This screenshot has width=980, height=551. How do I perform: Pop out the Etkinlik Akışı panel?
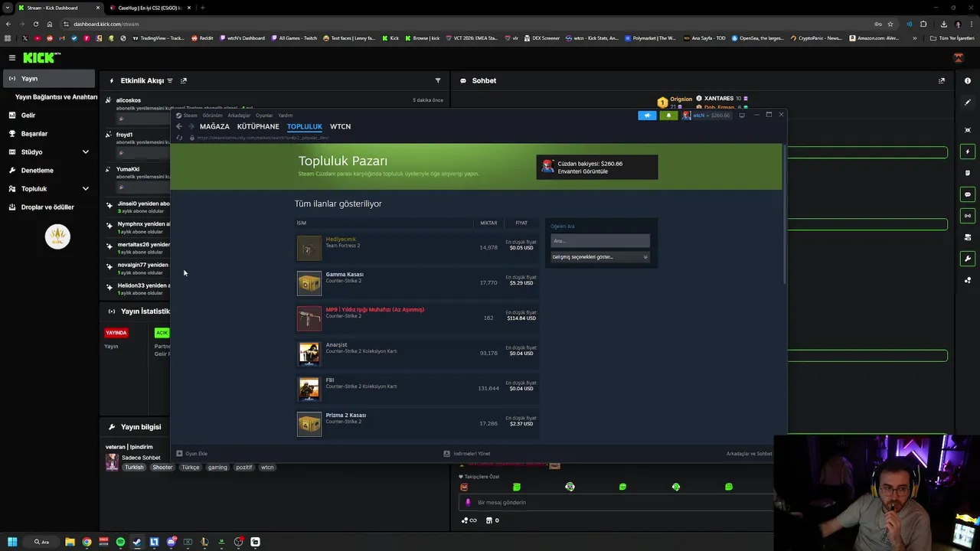184,80
